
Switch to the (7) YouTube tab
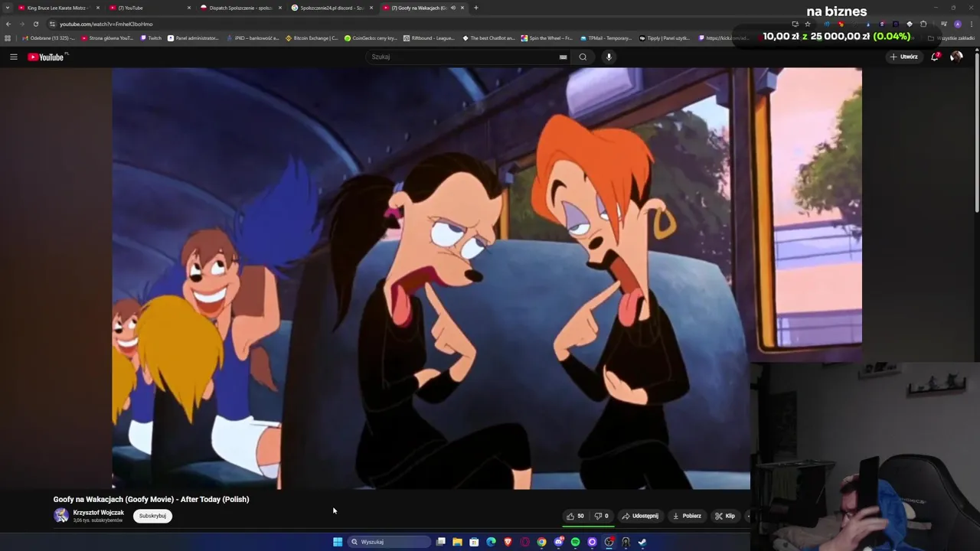coord(149,8)
